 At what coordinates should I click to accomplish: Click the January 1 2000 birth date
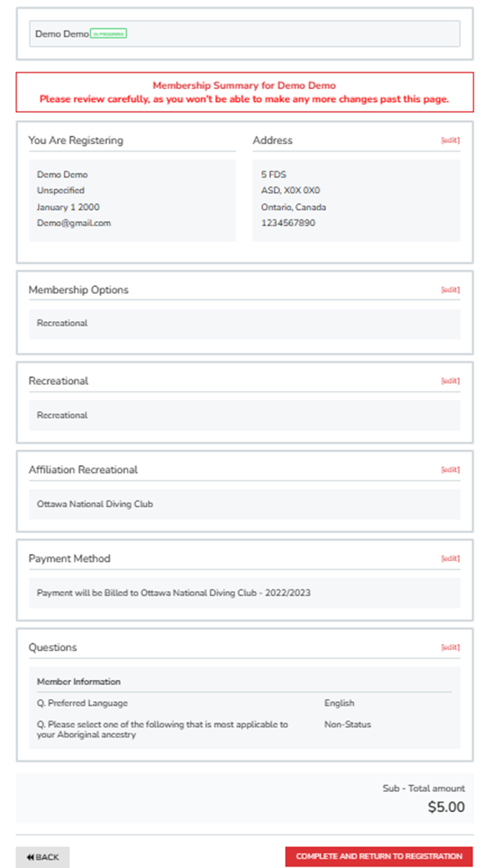click(x=68, y=207)
